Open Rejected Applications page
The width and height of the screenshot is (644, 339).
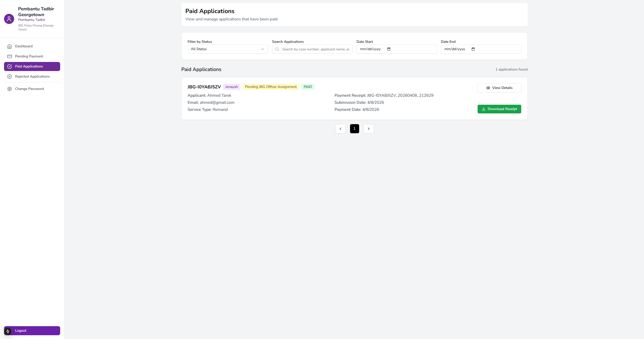pyautogui.click(x=32, y=77)
